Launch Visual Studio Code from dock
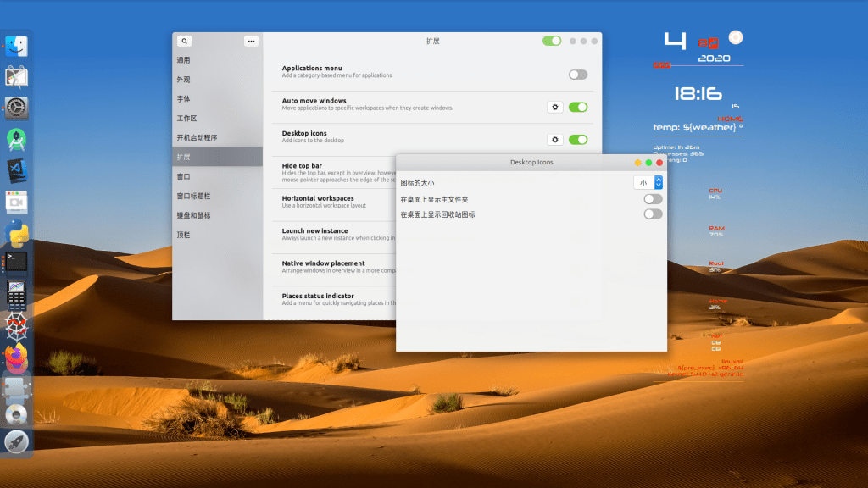 tap(16, 170)
